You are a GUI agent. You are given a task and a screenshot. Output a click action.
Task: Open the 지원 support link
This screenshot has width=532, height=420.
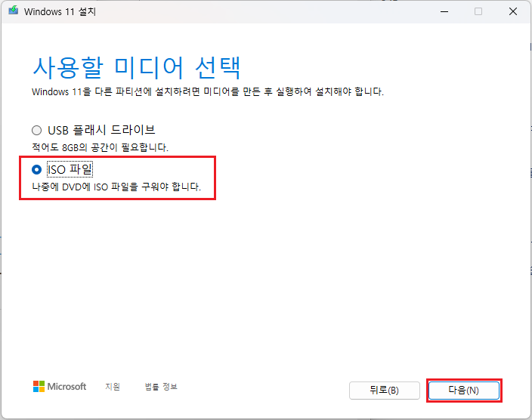pos(113,387)
